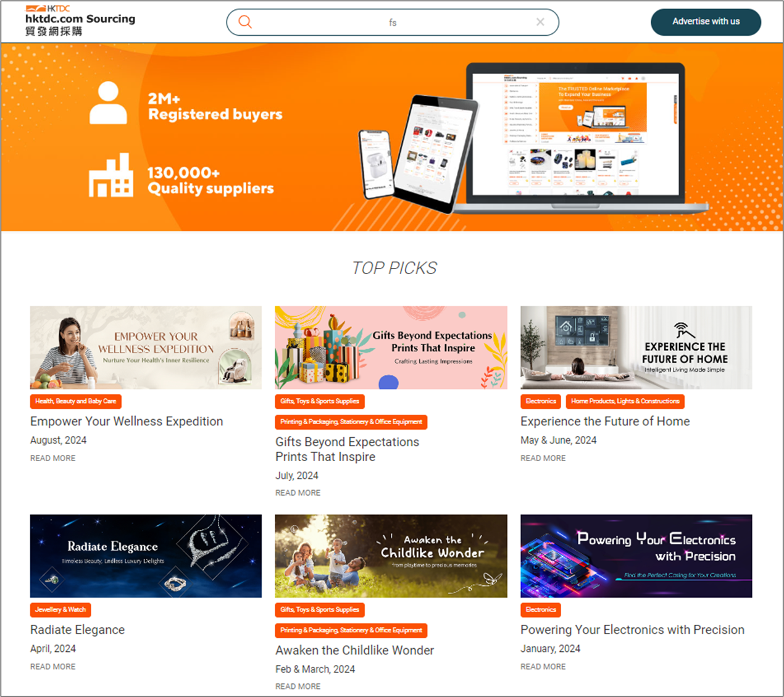784x697 pixels.
Task: Click the 'January, 2024' date text
Action: pyautogui.click(x=551, y=649)
